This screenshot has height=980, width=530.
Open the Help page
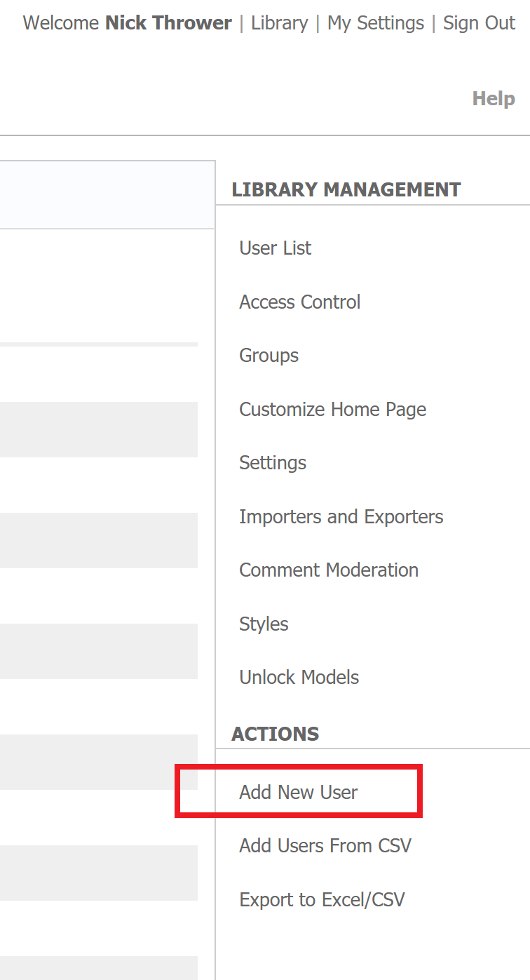pos(493,98)
